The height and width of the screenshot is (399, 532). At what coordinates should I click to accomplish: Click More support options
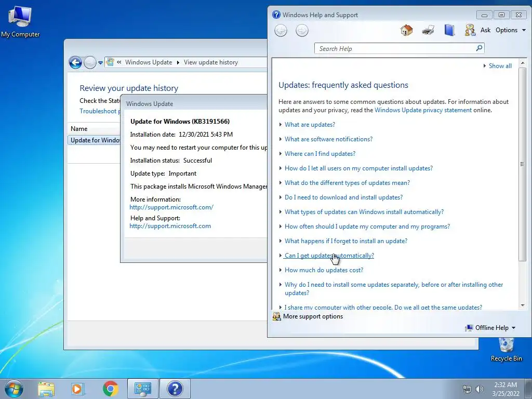[313, 316]
